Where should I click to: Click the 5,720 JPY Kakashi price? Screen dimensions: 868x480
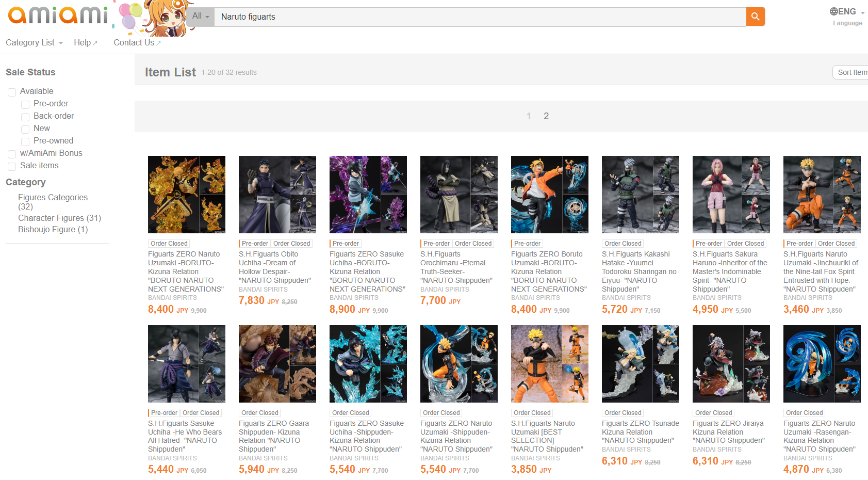pos(622,310)
